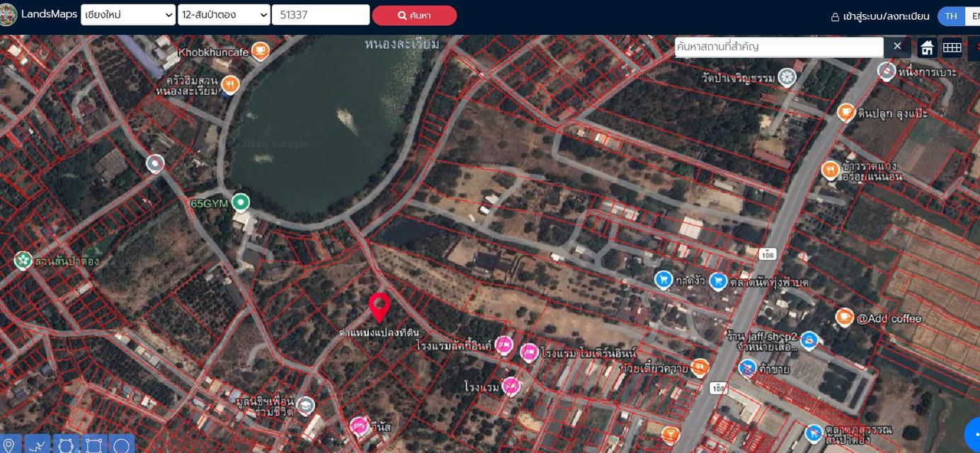Open the province dropdown showing เชียงใหม่
The height and width of the screenshot is (453, 980).
click(128, 15)
